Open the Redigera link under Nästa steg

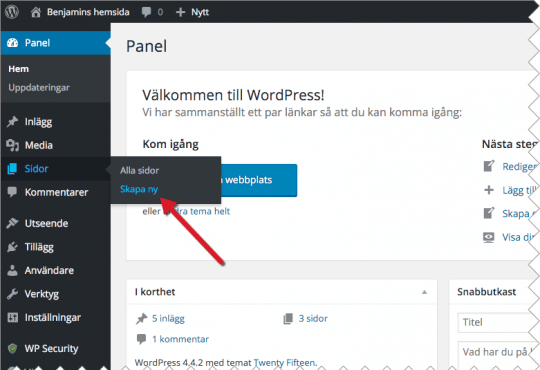point(520,166)
